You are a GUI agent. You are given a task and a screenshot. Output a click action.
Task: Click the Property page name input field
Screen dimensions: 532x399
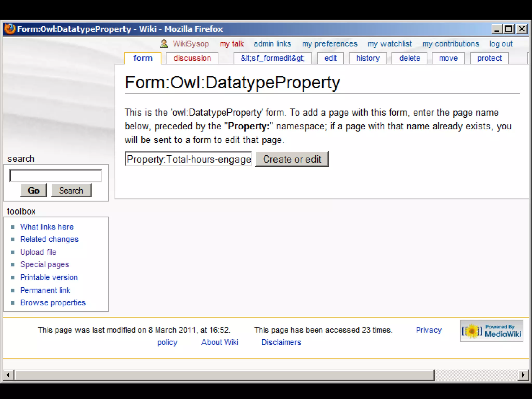click(x=188, y=159)
